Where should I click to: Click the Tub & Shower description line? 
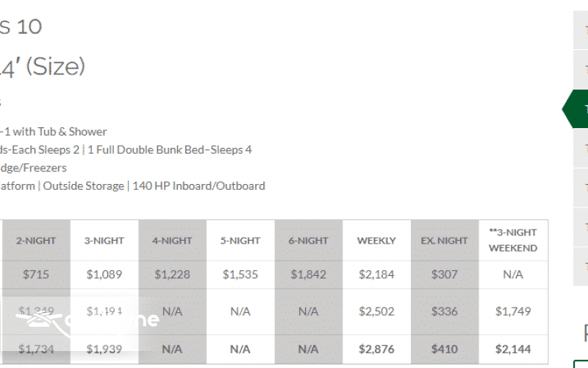[x=54, y=132]
